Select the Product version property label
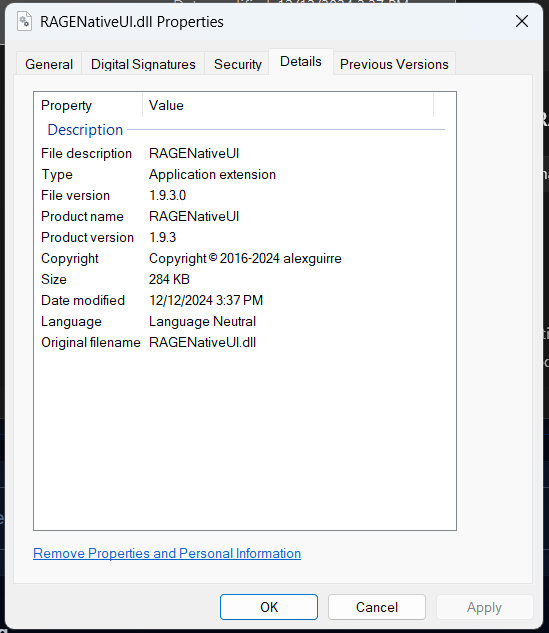Screen dimensions: 549x633 pos(88,237)
